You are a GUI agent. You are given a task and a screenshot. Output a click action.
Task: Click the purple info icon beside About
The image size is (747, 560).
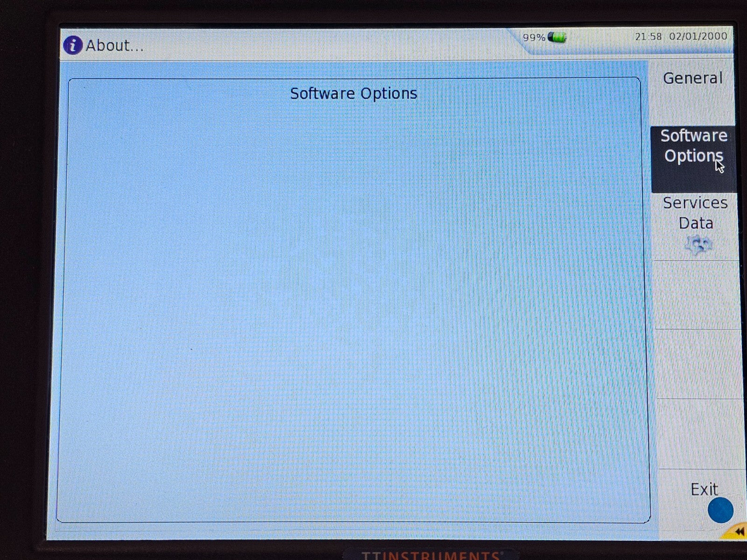click(x=72, y=45)
